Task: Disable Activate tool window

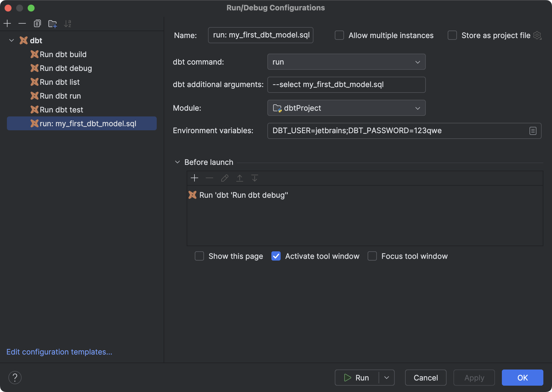Action: 276,256
